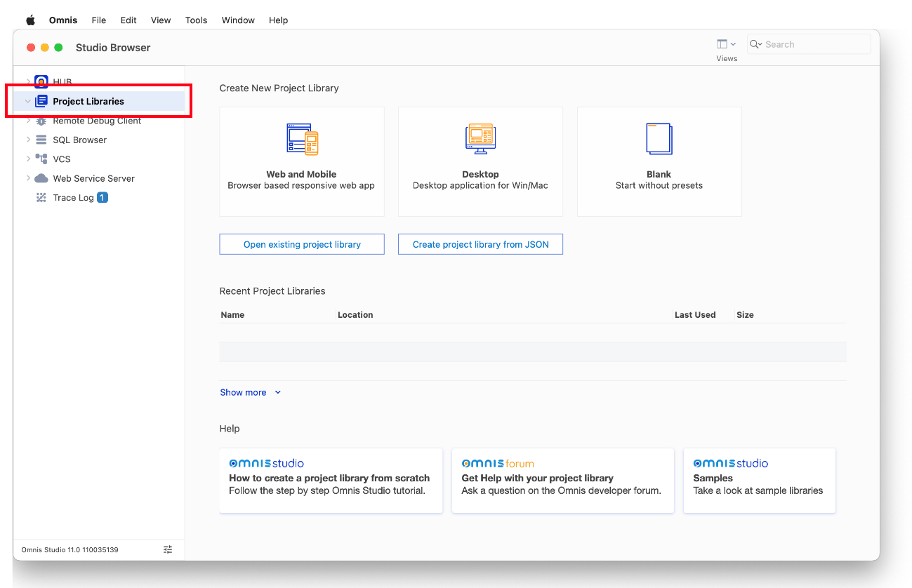Viewport: 912px width, 588px height.
Task: Expand the Web Service Server node
Action: tap(28, 178)
